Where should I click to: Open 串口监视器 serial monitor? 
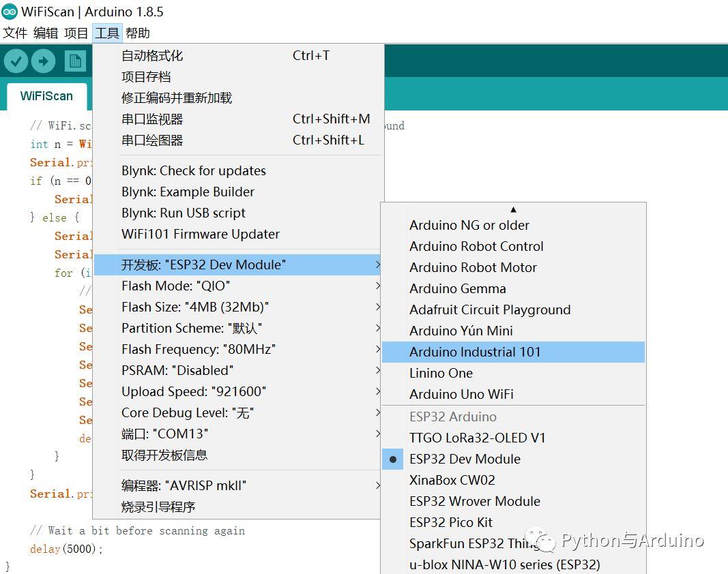tap(238, 119)
